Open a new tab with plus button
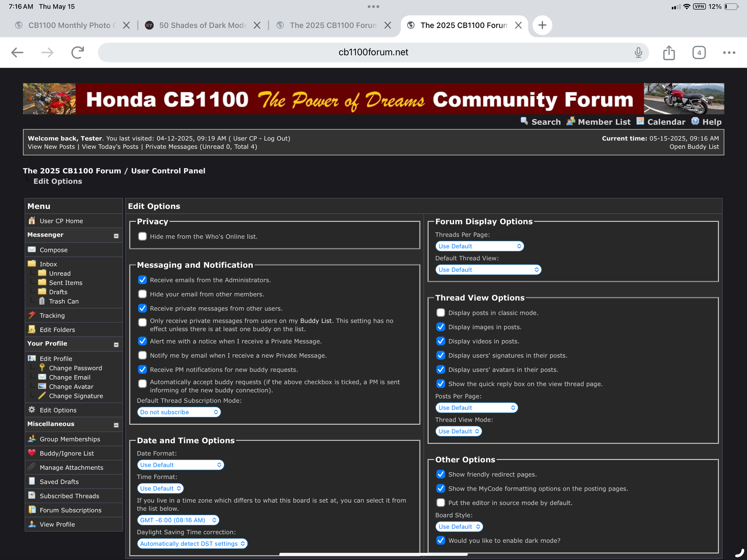Screen dimensions: 747x560 tap(542, 25)
